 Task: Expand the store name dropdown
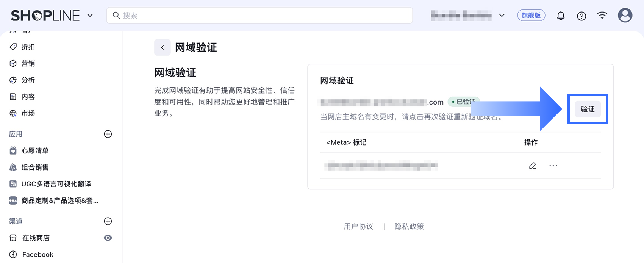502,16
